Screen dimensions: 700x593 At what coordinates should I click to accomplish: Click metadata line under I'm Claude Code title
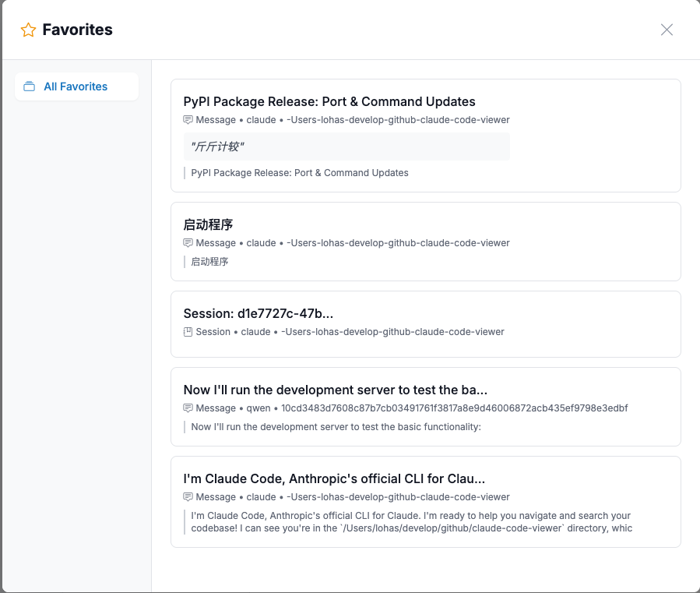(x=353, y=497)
